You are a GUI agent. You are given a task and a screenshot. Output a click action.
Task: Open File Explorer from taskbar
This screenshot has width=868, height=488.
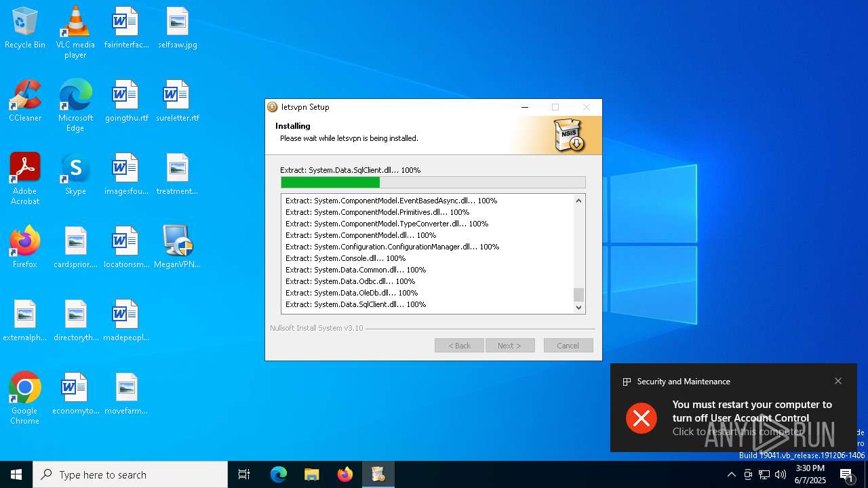[311, 474]
